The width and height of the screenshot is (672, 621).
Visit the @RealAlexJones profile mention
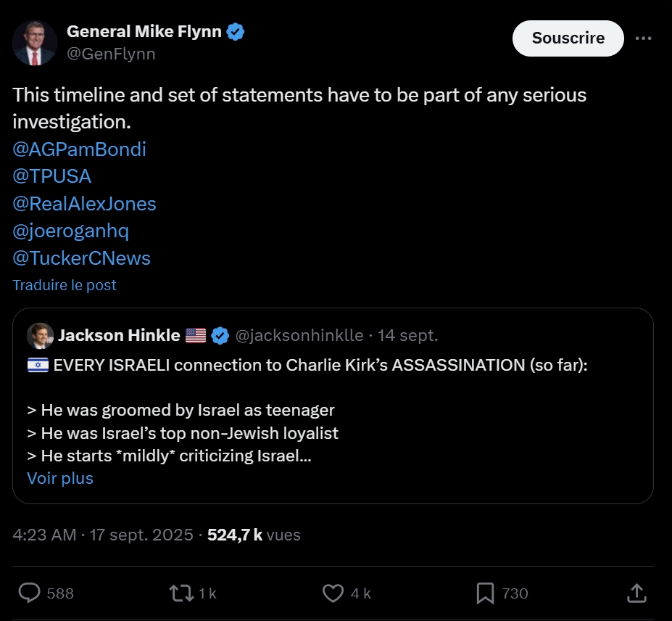(84, 204)
